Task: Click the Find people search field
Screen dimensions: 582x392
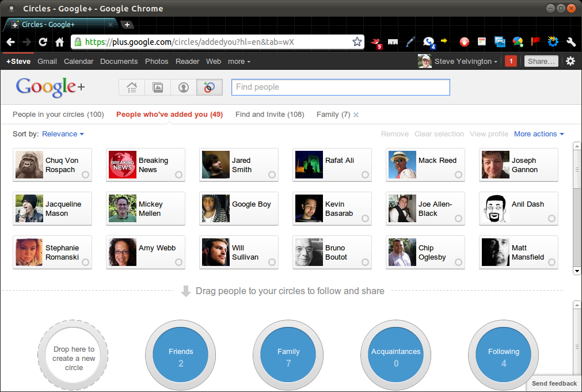Action: click(x=341, y=87)
